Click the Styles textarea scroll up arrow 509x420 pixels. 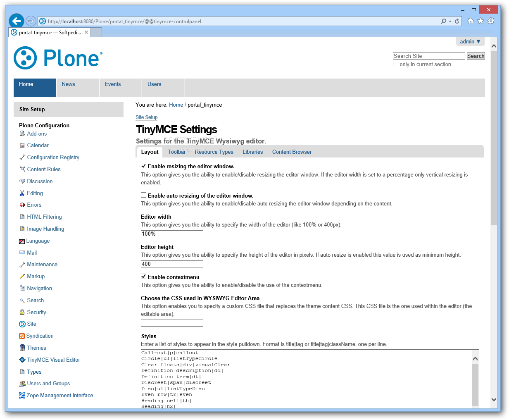tap(475, 359)
